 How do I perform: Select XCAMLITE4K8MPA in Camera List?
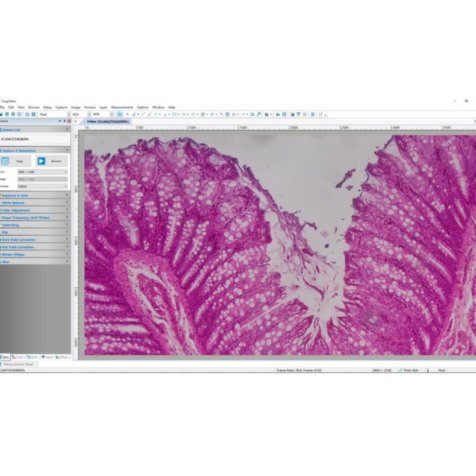coord(16,139)
